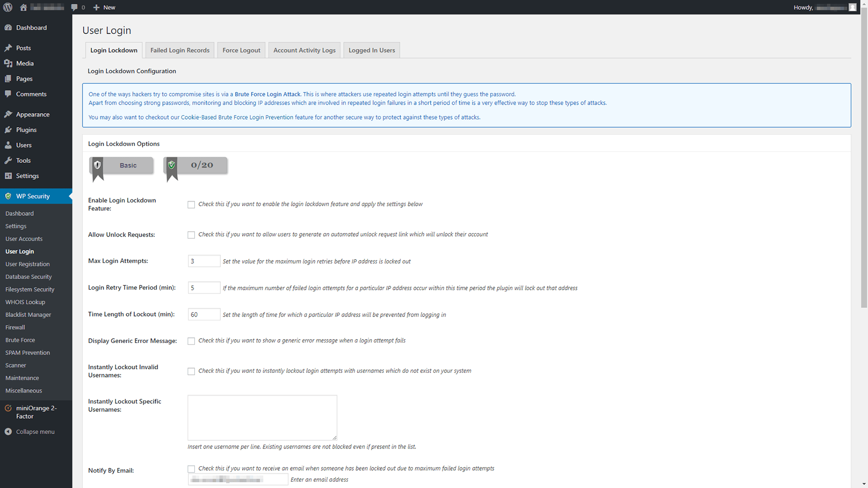The width and height of the screenshot is (868, 488).
Task: Click the plus New icon
Action: [x=96, y=7]
